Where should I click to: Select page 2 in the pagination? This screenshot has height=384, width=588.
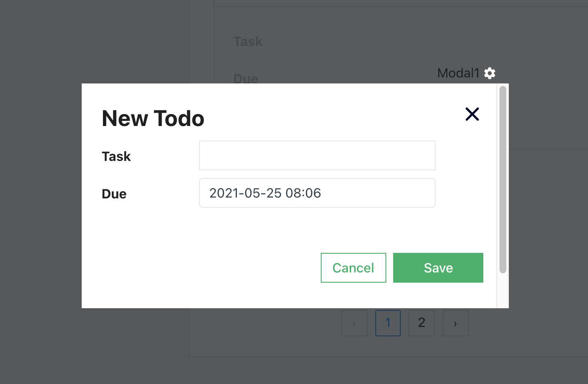coord(421,323)
